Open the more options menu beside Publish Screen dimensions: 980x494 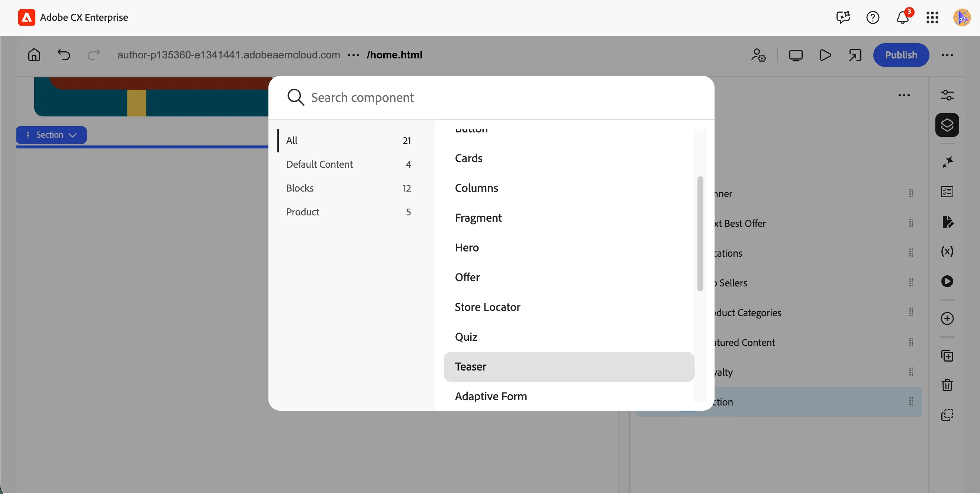(947, 55)
